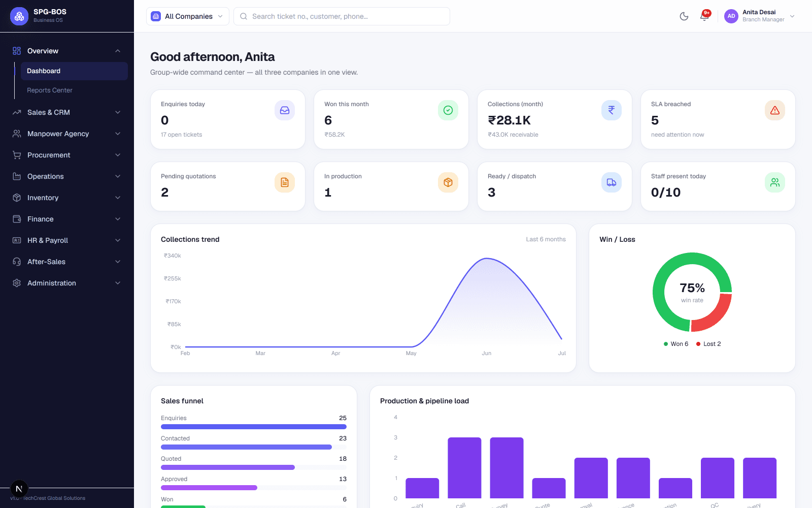Click the AD user avatar
The width and height of the screenshot is (812, 508).
[731, 16]
